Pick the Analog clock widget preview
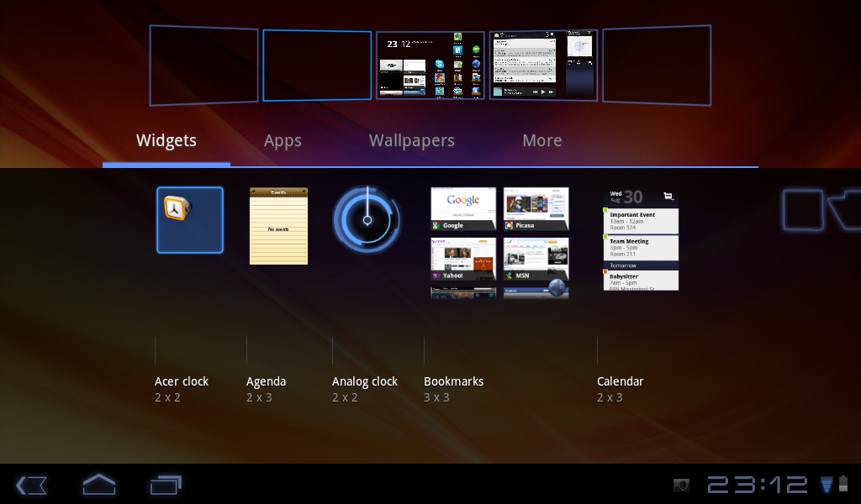 [x=367, y=220]
